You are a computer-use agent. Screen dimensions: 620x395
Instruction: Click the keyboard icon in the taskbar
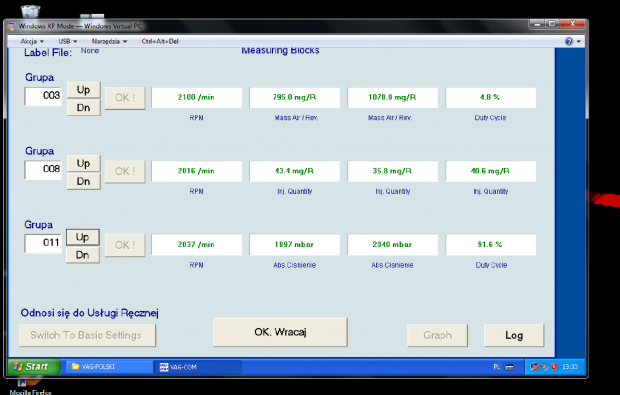510,367
